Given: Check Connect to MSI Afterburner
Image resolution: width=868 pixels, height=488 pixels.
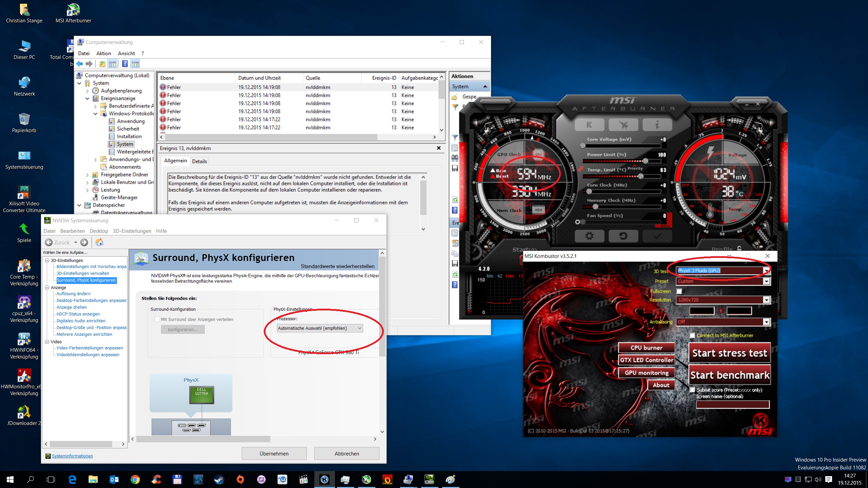Looking at the screenshot, I should 692,335.
